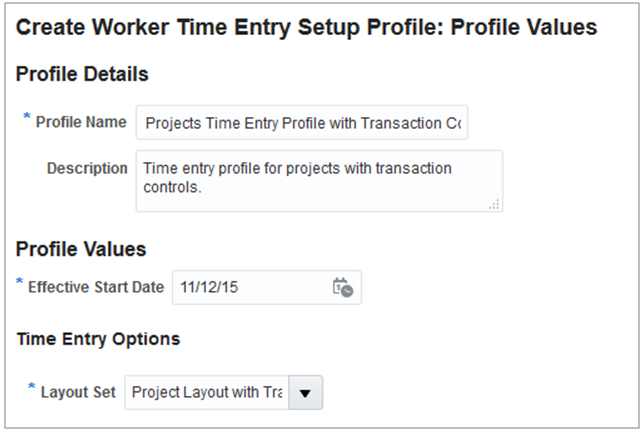
Task: Click the word "controls." in the Description
Action: 174,186
